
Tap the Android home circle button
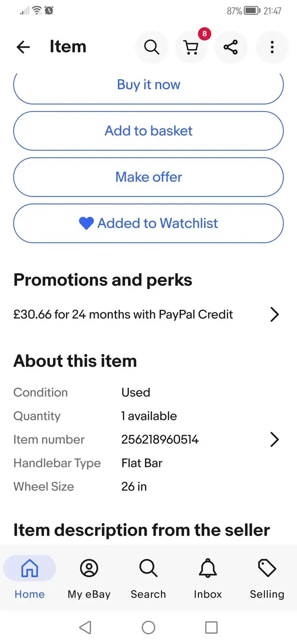148,627
